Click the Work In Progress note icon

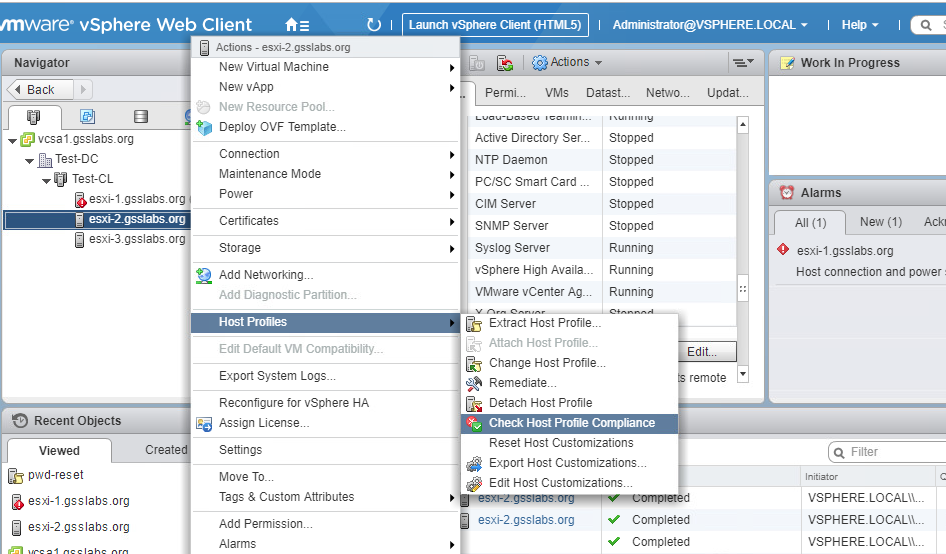point(787,63)
